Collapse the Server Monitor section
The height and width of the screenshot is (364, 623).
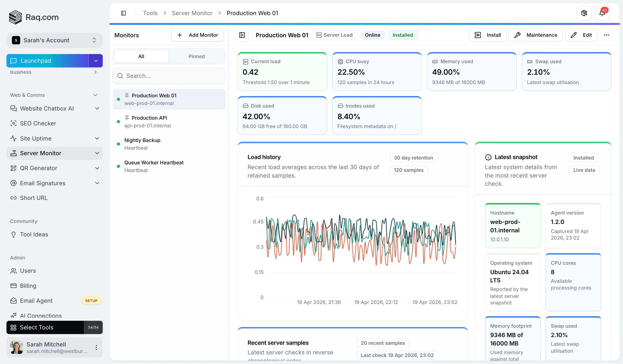pyautogui.click(x=97, y=153)
